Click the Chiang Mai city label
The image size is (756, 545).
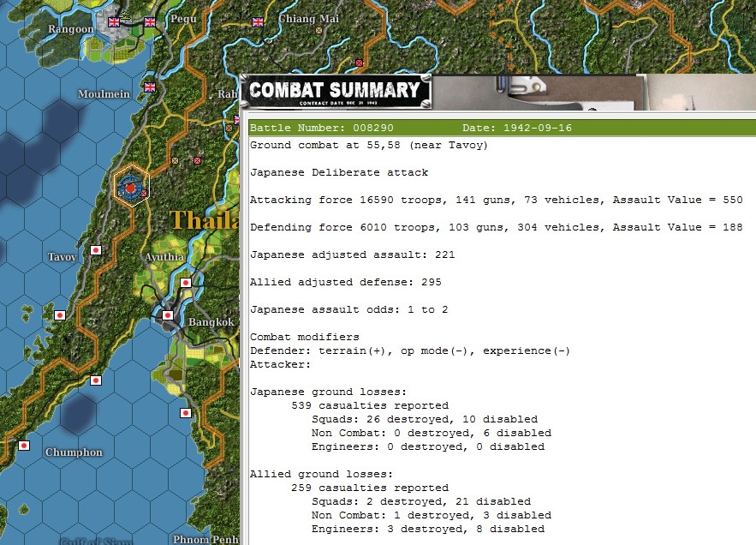point(308,18)
